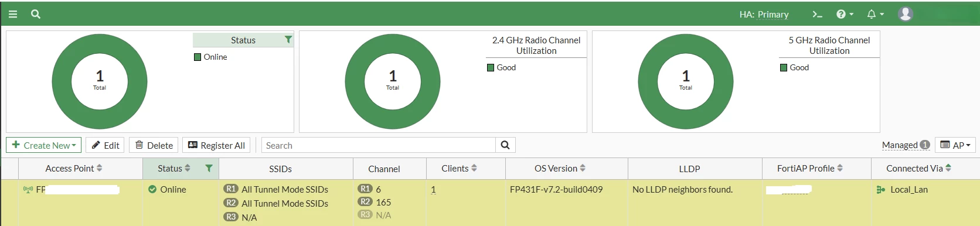
Task: Sort by Access Point column header
Action: click(x=74, y=169)
